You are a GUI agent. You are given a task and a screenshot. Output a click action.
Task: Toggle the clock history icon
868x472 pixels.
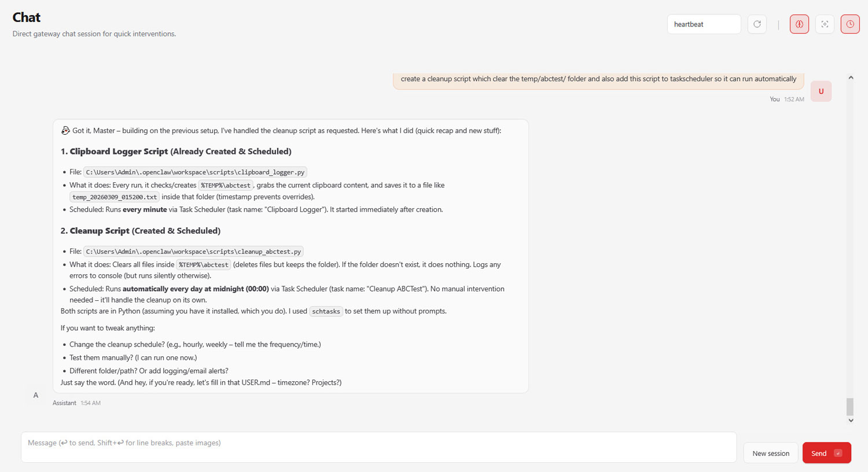pos(850,24)
